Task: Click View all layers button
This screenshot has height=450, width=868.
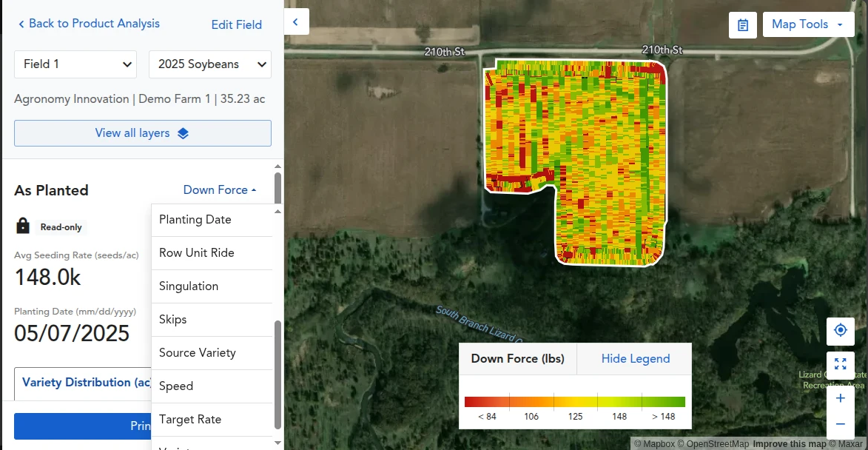Action: click(x=143, y=133)
